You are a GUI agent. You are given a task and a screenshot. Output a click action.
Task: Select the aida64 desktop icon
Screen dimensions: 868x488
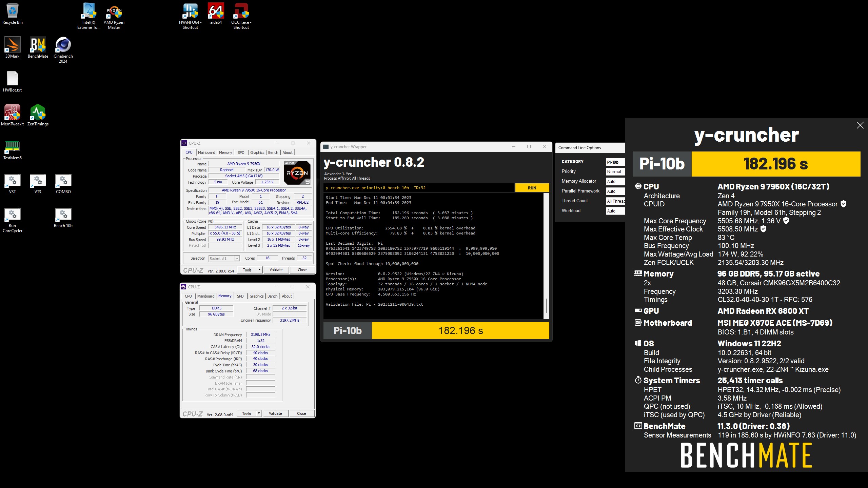[216, 14]
